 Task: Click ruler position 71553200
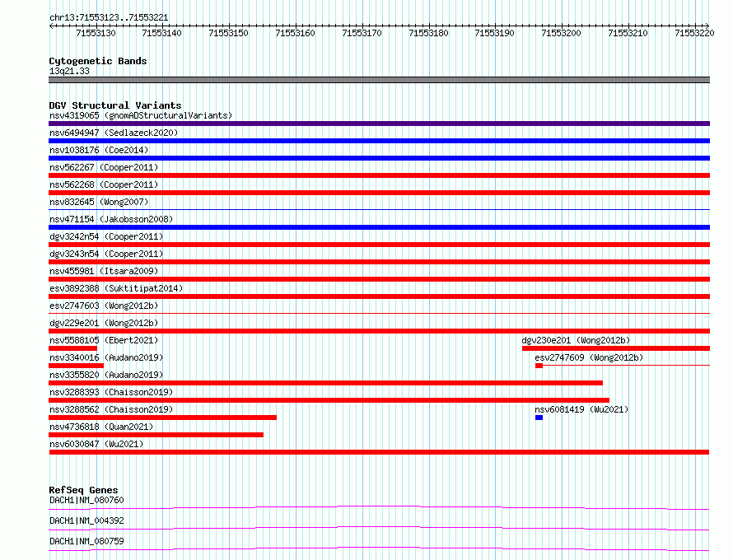point(562,33)
